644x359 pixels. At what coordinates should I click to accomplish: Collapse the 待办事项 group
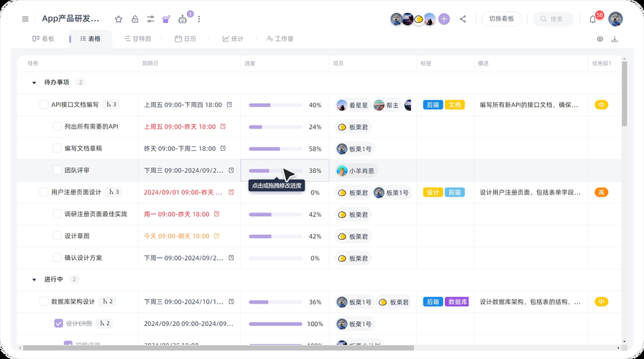[34, 83]
